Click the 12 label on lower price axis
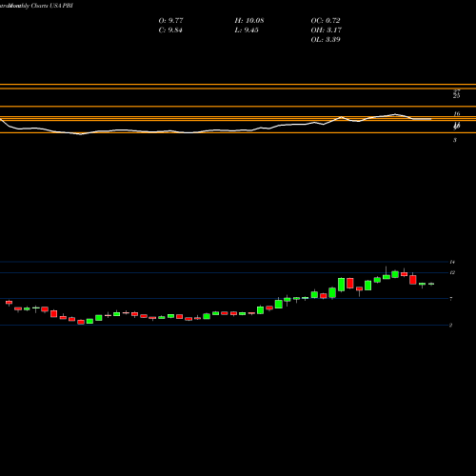 (452, 272)
